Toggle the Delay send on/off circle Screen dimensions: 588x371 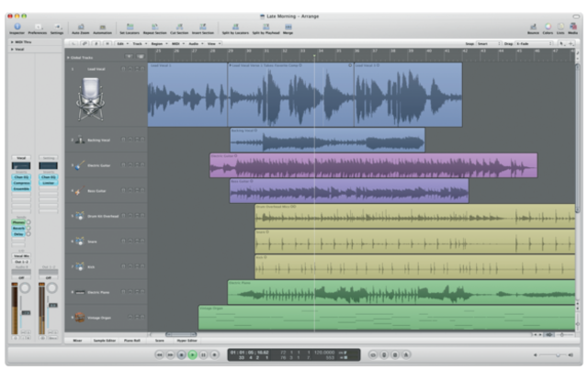click(x=28, y=234)
